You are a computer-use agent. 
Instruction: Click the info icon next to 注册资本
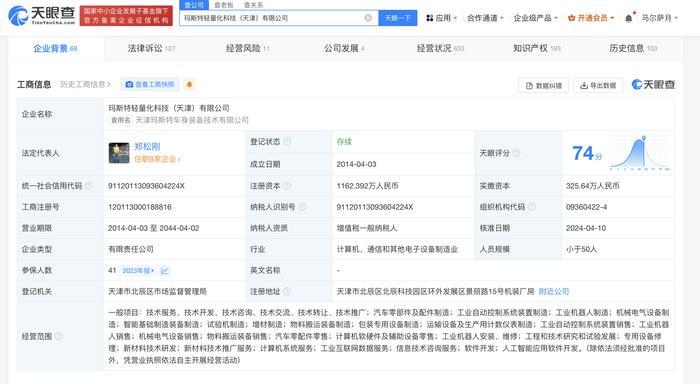[287, 186]
